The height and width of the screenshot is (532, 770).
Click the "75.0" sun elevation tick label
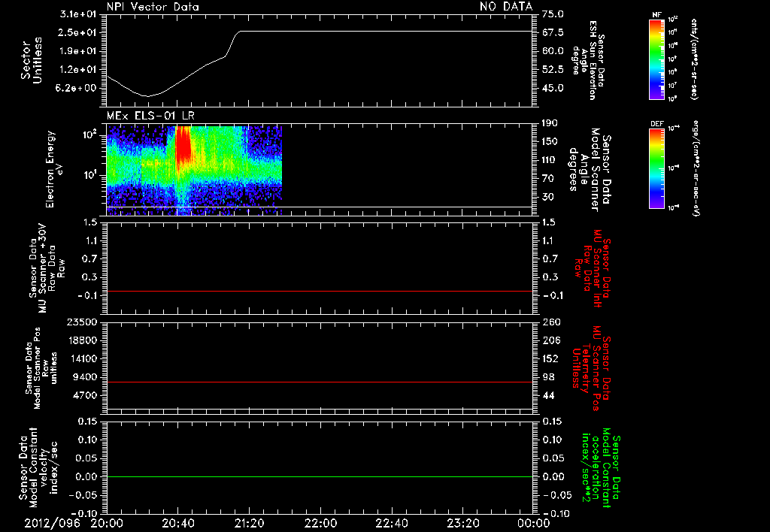click(x=553, y=14)
